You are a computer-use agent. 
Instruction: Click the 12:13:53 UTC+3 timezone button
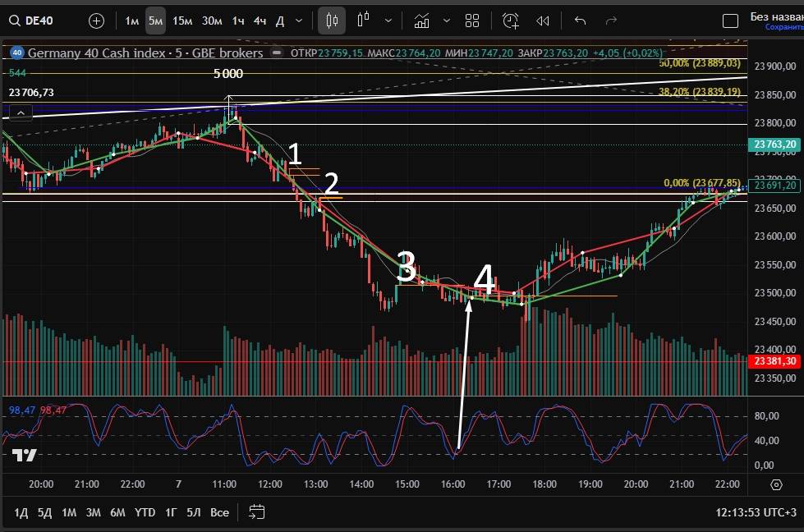[755, 512]
